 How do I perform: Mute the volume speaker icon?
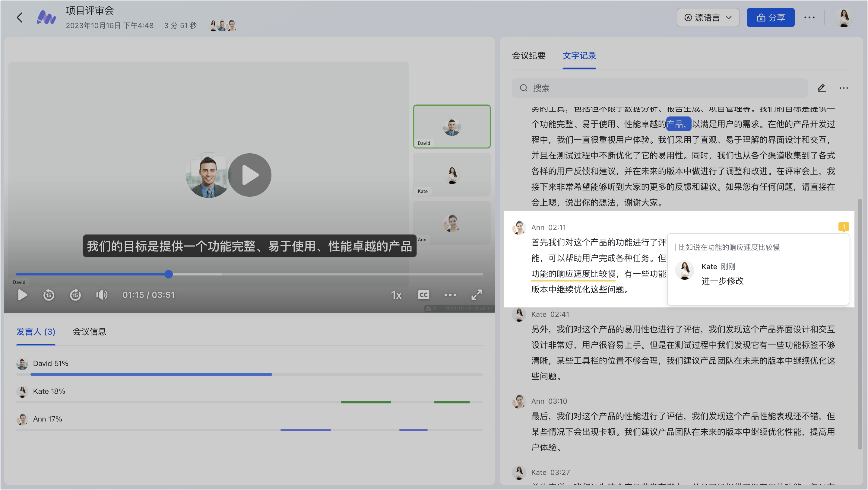pyautogui.click(x=101, y=295)
